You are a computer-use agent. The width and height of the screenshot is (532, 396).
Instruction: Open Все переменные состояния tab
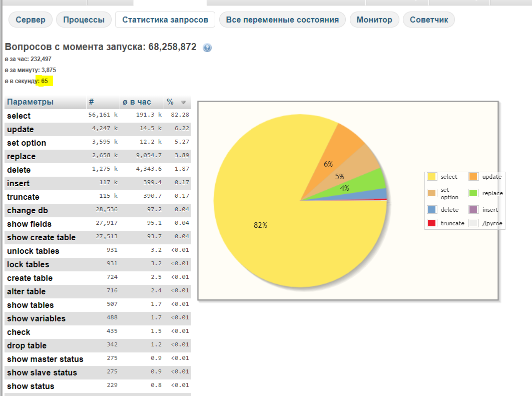point(282,20)
